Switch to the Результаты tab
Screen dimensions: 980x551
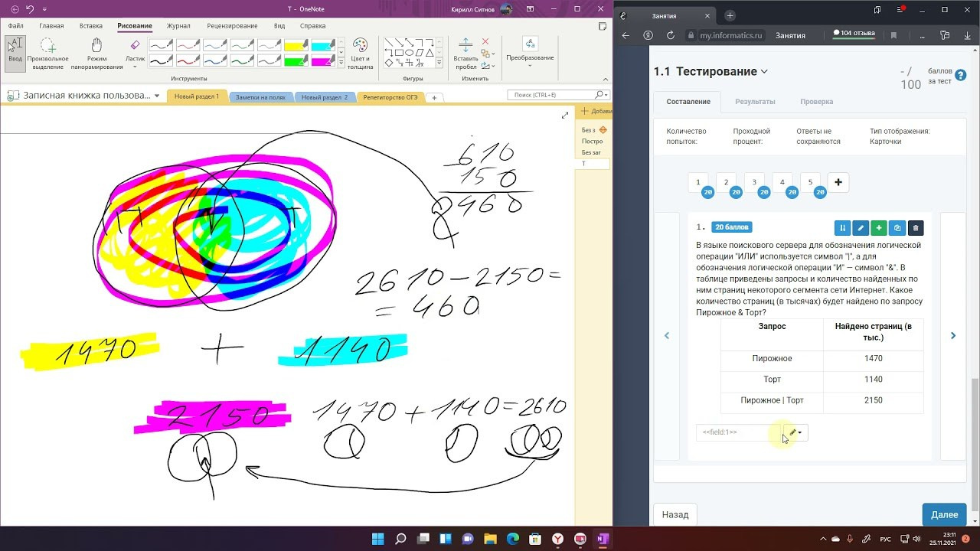tap(755, 102)
